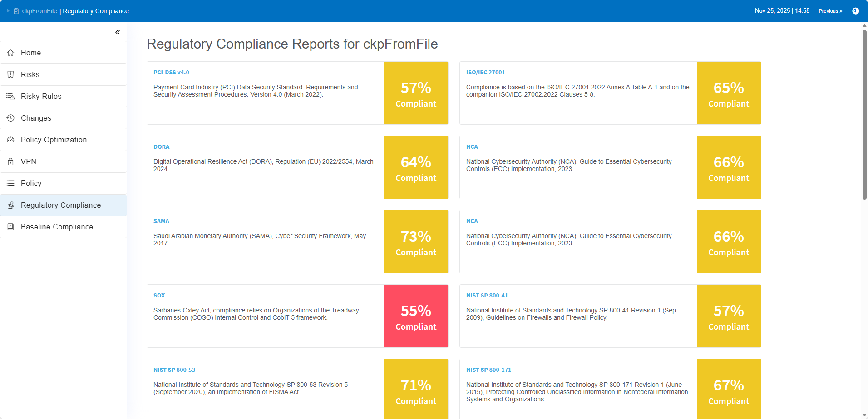Viewport: 868px width, 419px height.
Task: Open the PCI-DSS v4.0 report link
Action: 171,73
